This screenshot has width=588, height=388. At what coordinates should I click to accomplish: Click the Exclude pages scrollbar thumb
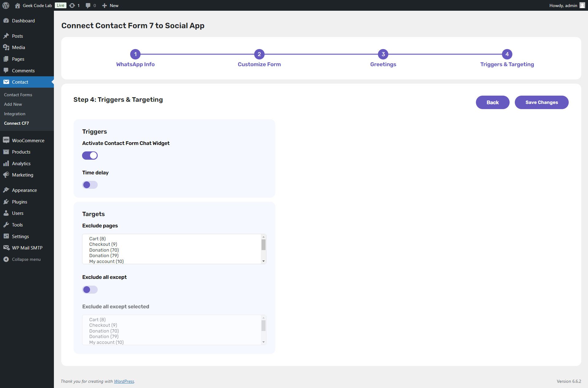(263, 245)
